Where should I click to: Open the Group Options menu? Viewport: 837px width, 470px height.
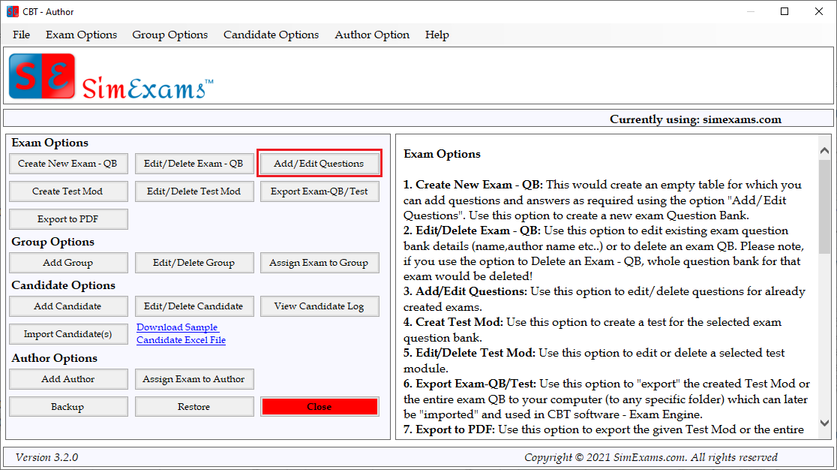(170, 35)
